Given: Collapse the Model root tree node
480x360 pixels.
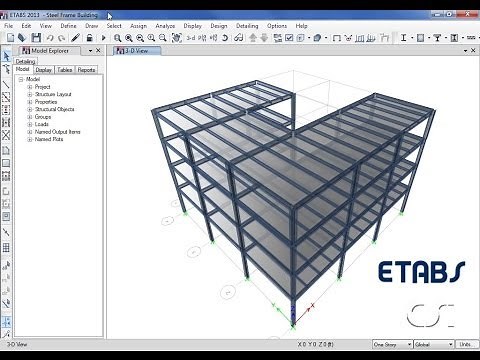Looking at the screenshot, I should (21, 79).
